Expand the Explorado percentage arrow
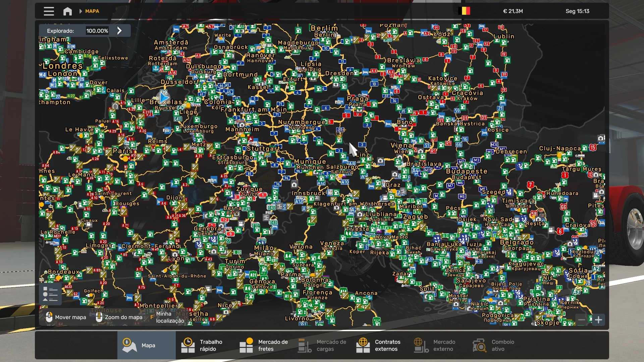The height and width of the screenshot is (362, 644). [x=119, y=31]
